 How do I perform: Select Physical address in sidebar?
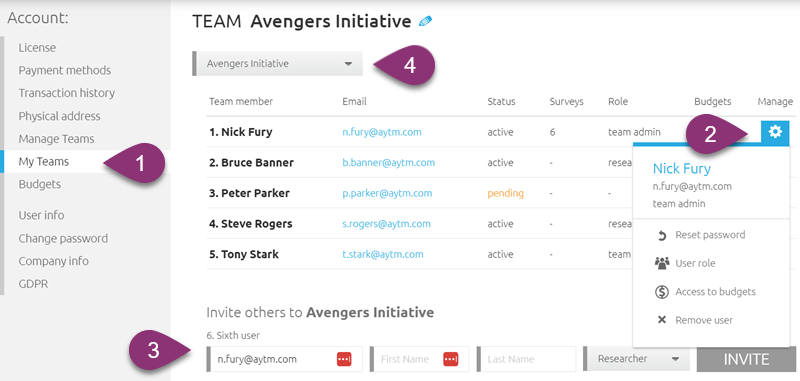60,116
